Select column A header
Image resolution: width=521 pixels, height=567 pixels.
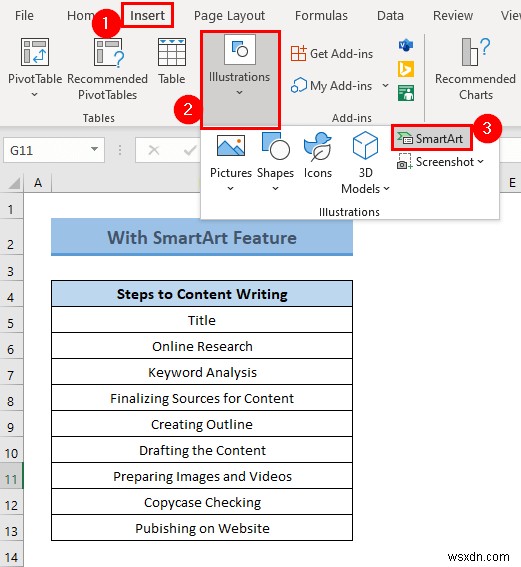coord(38,183)
